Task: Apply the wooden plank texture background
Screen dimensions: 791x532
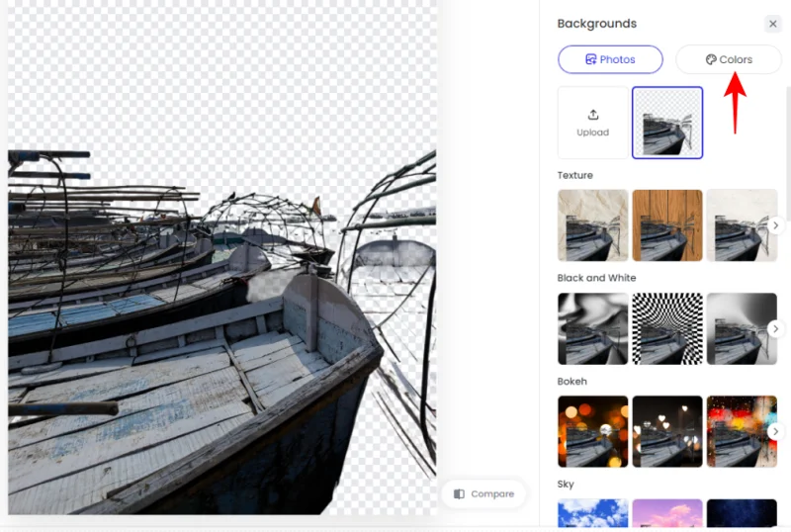Action: tap(667, 225)
